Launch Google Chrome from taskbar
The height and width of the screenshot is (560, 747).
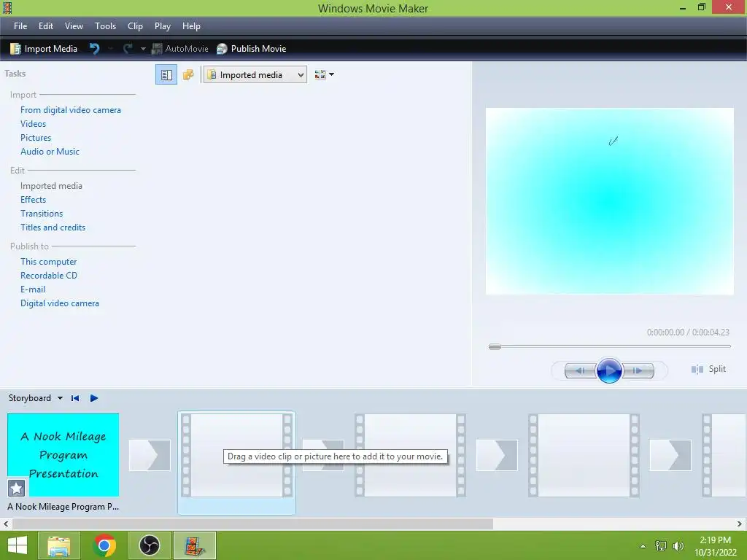104,545
